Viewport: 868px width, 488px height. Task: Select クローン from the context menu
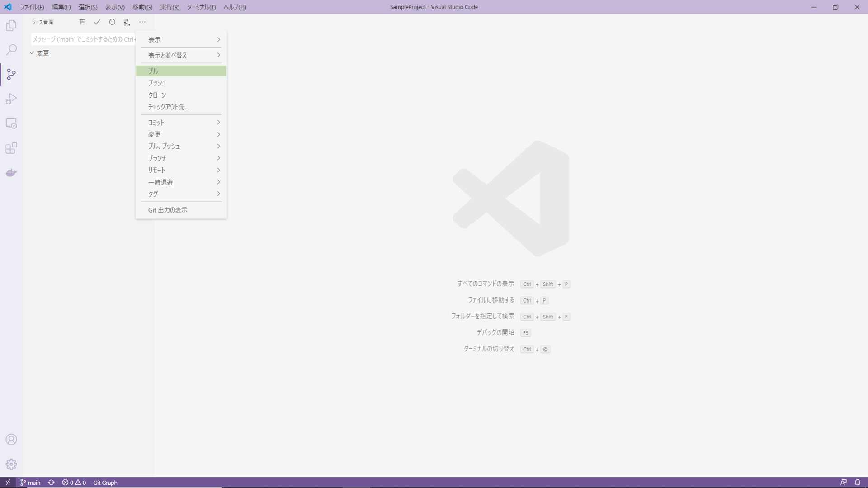tap(181, 95)
